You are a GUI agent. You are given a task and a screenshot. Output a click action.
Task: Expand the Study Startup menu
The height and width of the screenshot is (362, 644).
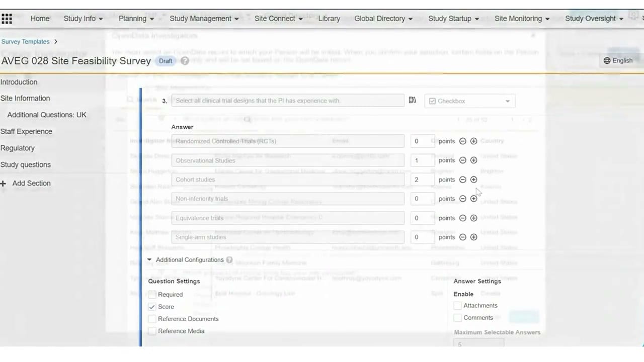453,19
